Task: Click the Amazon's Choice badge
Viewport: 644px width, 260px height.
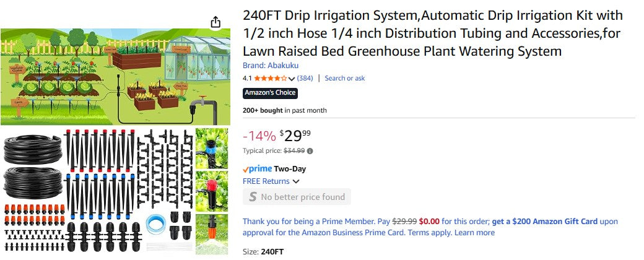Action: pos(270,93)
